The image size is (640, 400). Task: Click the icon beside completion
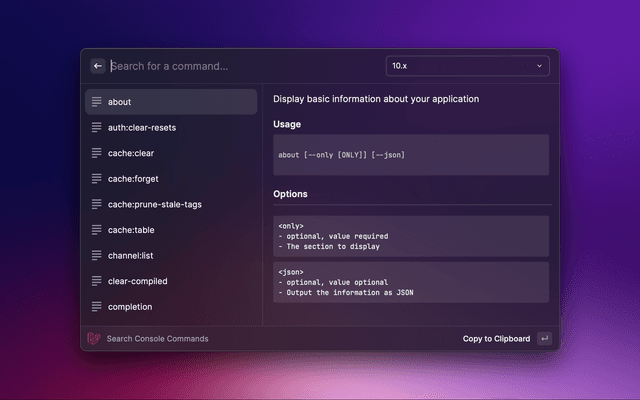pos(95,307)
